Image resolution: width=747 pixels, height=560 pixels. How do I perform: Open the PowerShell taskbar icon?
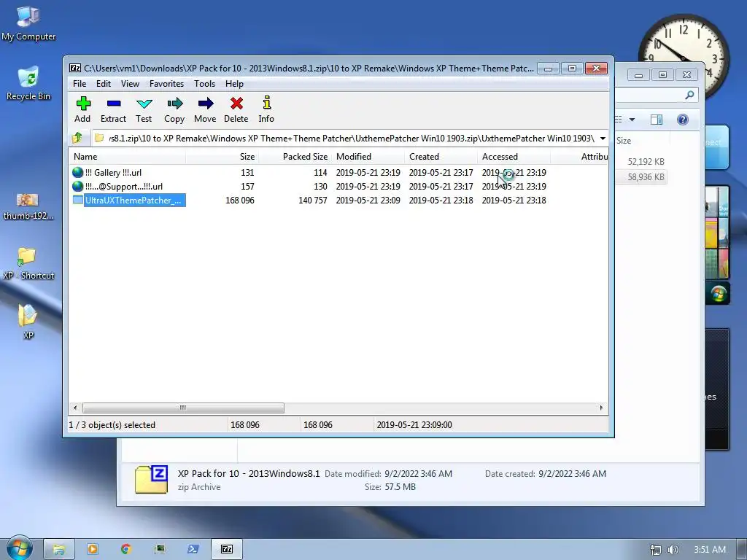[193, 549]
